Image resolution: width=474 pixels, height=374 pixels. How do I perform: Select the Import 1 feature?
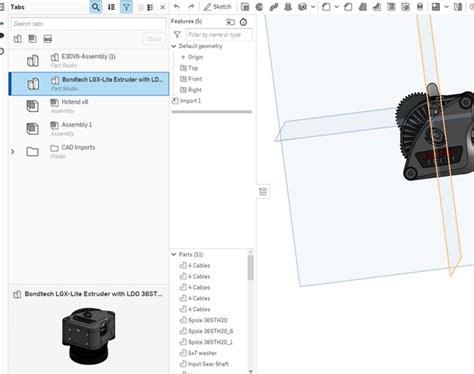187,101
